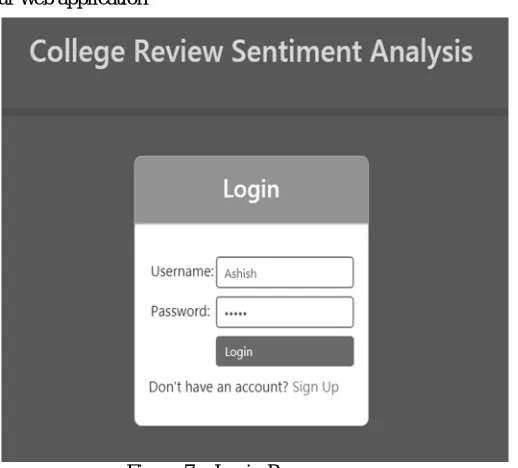The width and height of the screenshot is (518, 468).
Task: Click the "Don't have an account?" text
Action: [218, 387]
